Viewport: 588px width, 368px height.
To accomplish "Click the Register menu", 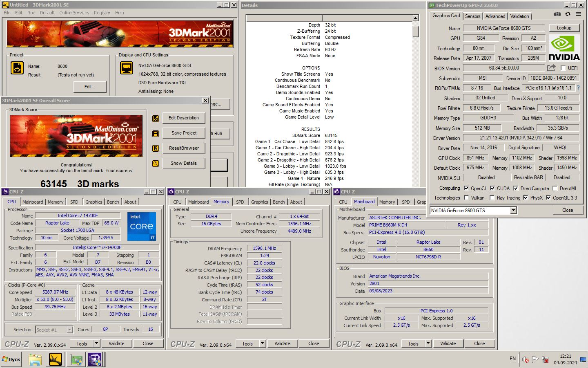I will pos(102,13).
